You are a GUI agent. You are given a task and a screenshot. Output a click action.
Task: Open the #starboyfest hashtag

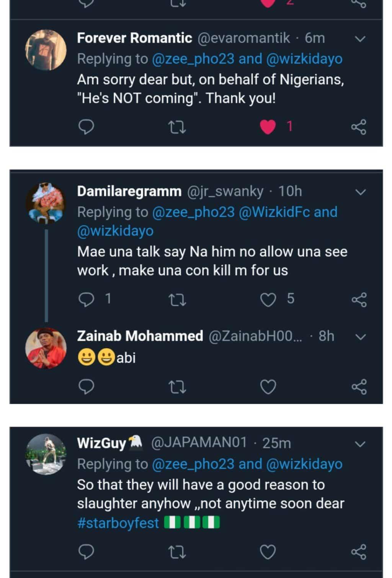[118, 523]
